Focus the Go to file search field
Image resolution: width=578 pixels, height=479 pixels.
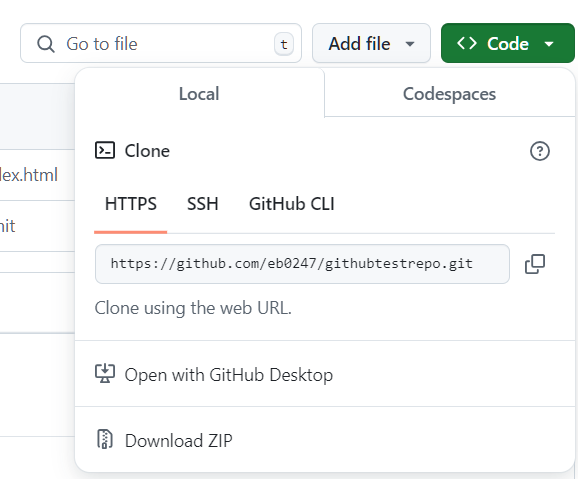[161, 44]
